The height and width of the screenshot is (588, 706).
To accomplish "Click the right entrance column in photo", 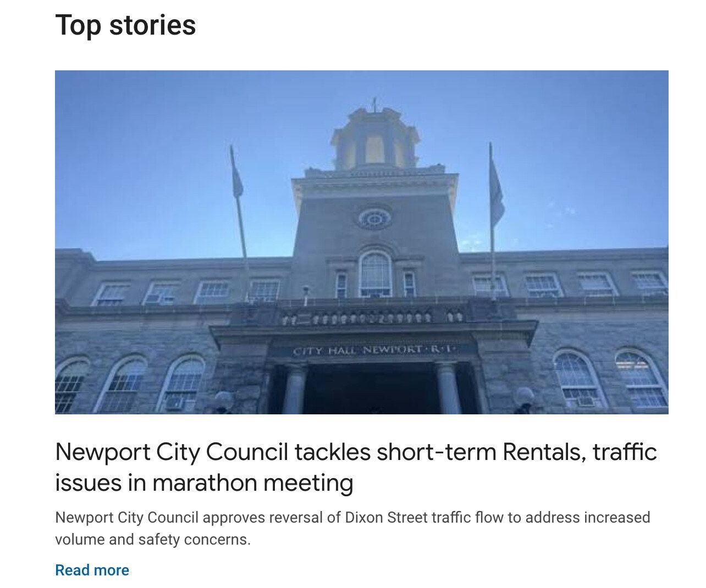I will point(448,388).
